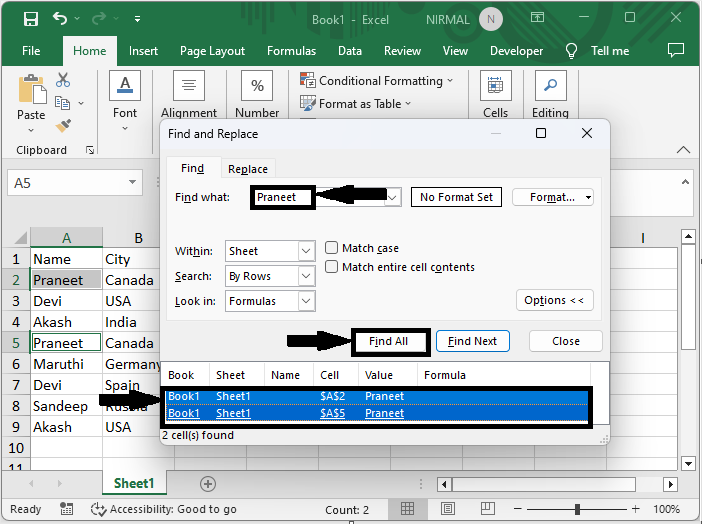Open the Search By Rows dropdown
This screenshot has height=524, width=702.
(270, 276)
